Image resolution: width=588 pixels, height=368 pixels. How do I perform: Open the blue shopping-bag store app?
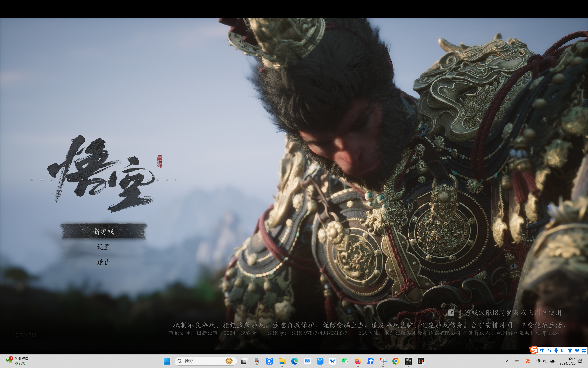point(320,361)
